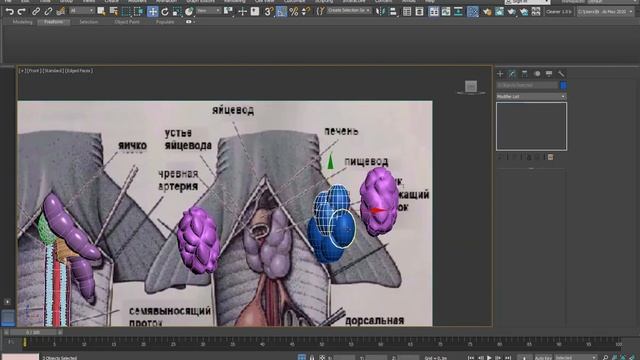This screenshot has height=360, width=640.
Task: Switch to the Object Paint ribbon tab
Action: (127, 22)
